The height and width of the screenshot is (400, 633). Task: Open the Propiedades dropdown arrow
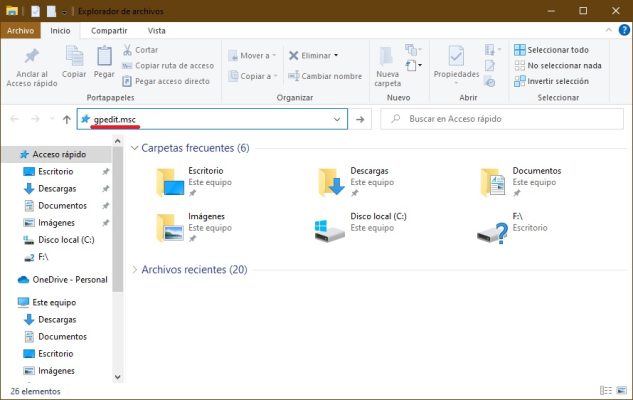456,83
